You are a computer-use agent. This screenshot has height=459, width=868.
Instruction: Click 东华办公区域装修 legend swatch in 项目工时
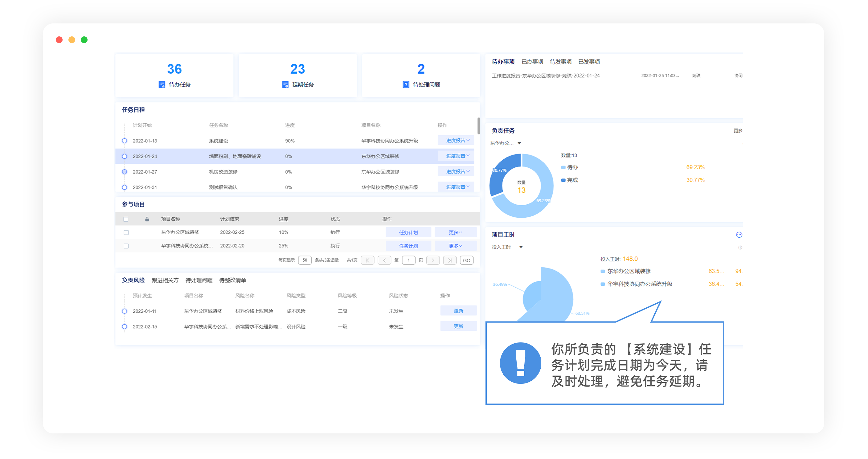[603, 271]
